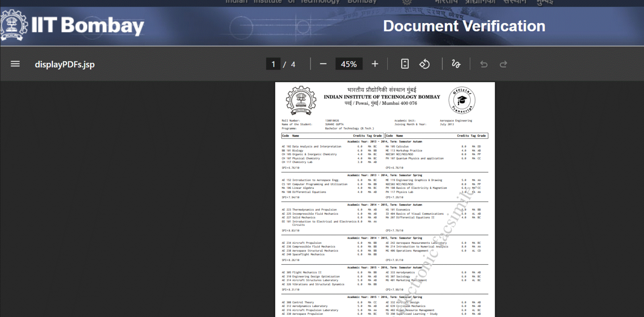Click the zoom out minus button
This screenshot has width=644, height=317.
[x=323, y=64]
